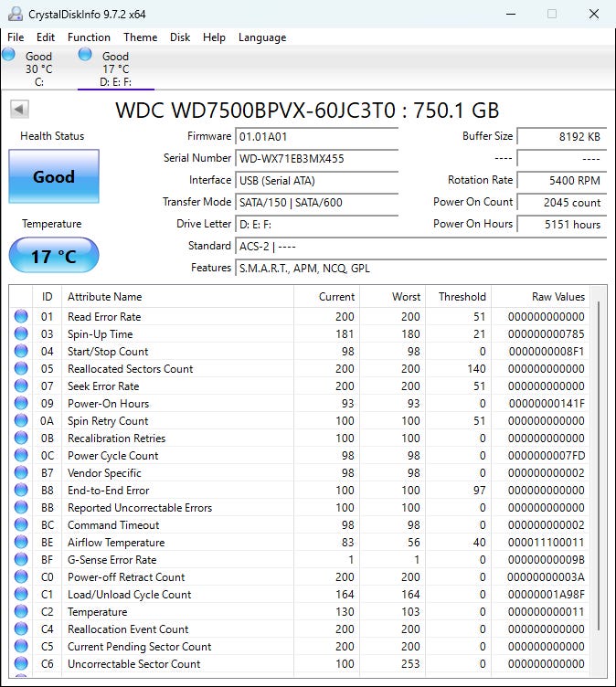The image size is (616, 687).
Task: Open the Function menu
Action: click(89, 37)
